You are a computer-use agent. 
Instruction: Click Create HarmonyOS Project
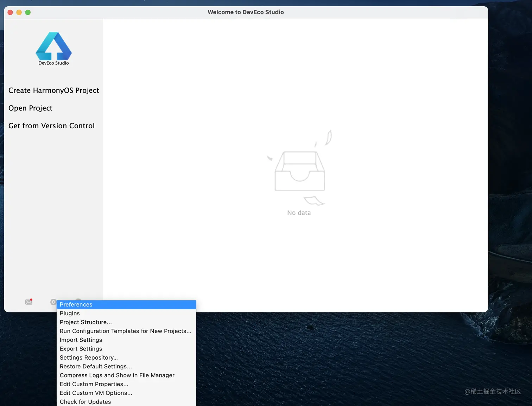(53, 90)
